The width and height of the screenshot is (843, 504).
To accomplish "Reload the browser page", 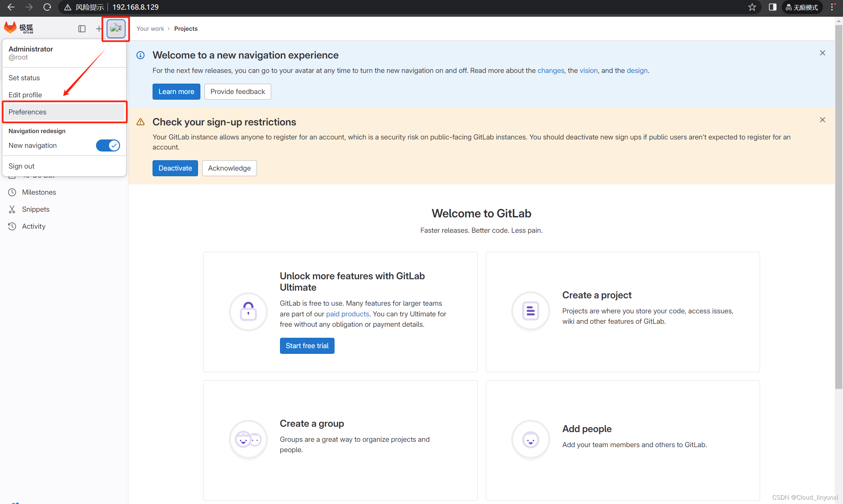I will point(47,7).
